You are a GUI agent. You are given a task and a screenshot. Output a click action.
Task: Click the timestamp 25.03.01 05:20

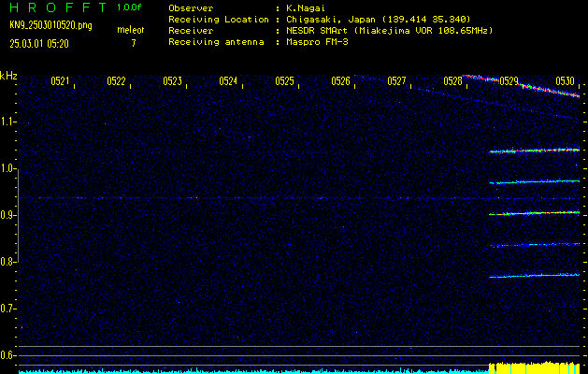tap(39, 44)
